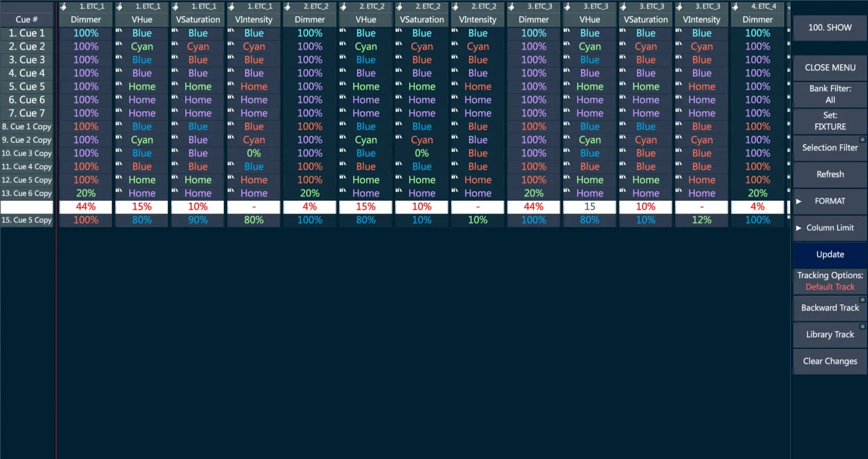Image resolution: width=868 pixels, height=459 pixels.
Task: Click 20% in Cue 6 Copy ETC_2 Dimmer
Action: pyautogui.click(x=310, y=193)
